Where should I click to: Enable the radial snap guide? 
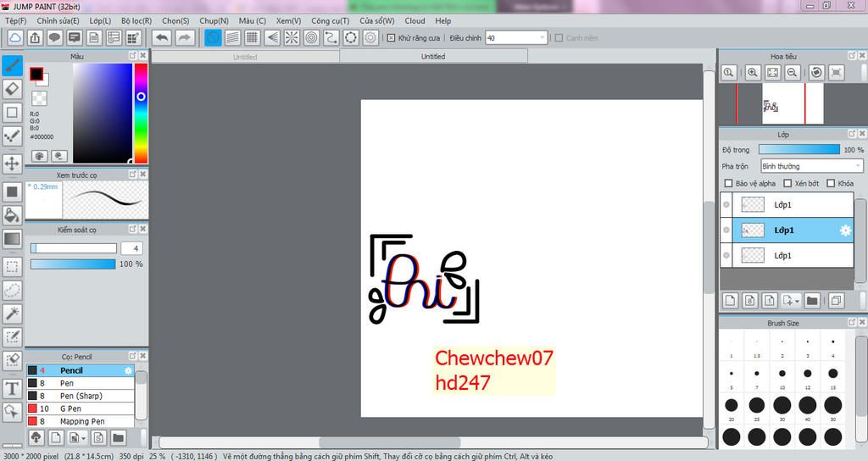coord(292,37)
